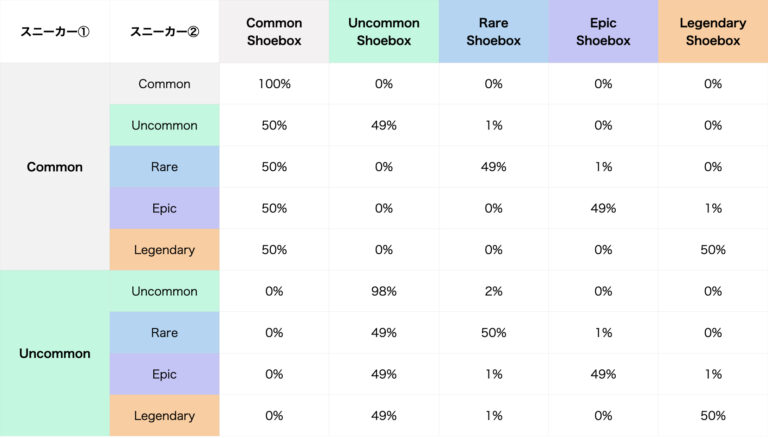Select the purple Epic Shoebox header

[x=603, y=32]
